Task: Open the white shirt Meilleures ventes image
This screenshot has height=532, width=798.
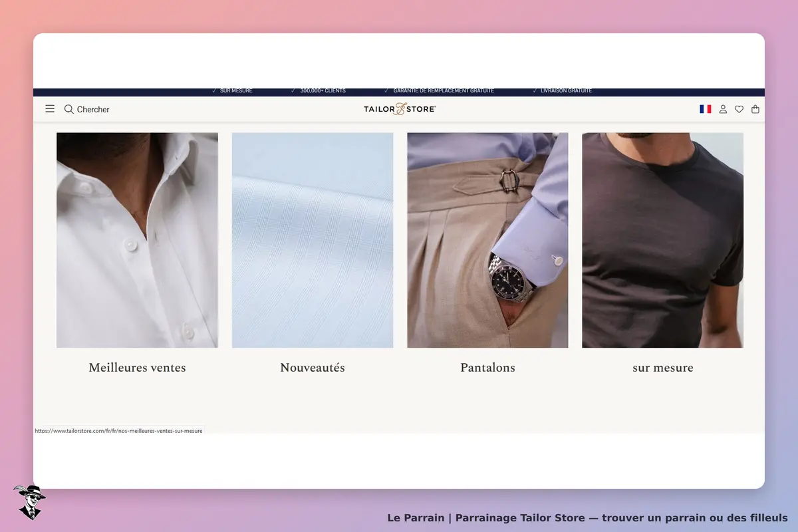Action: pos(137,240)
